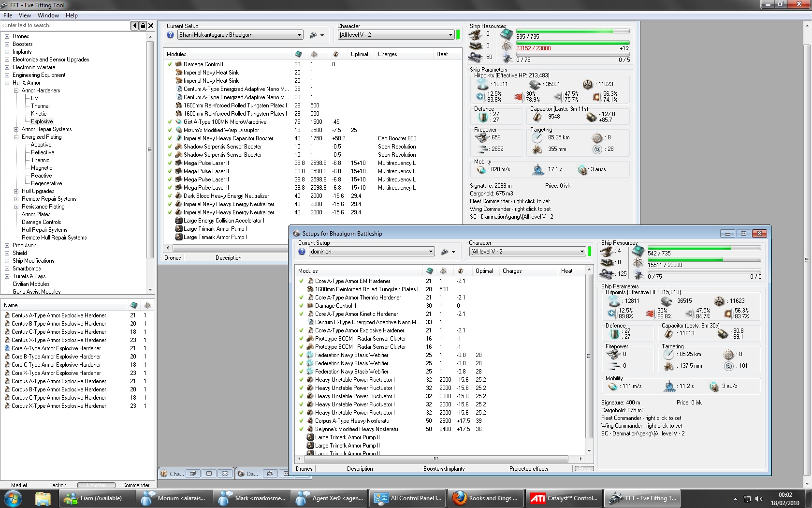Open Boosters\Implants tab in Setups window
812x508 pixels.
(444, 469)
